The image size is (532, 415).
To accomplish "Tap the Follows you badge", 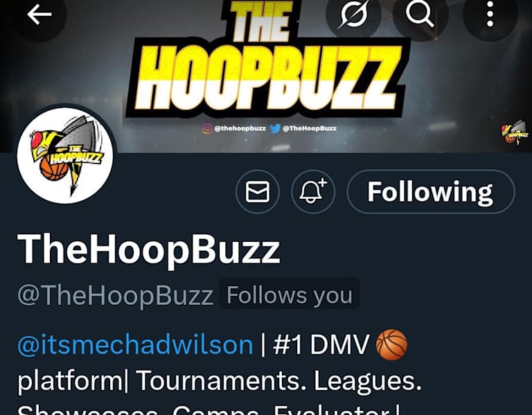I will tap(290, 295).
